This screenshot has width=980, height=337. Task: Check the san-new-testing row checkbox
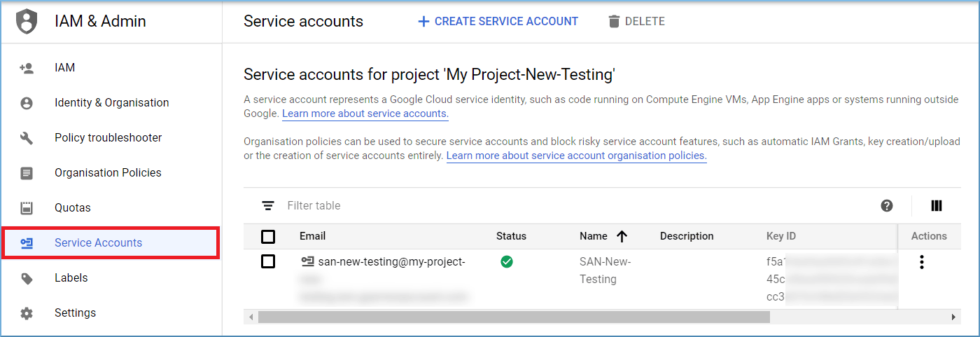pyautogui.click(x=267, y=262)
